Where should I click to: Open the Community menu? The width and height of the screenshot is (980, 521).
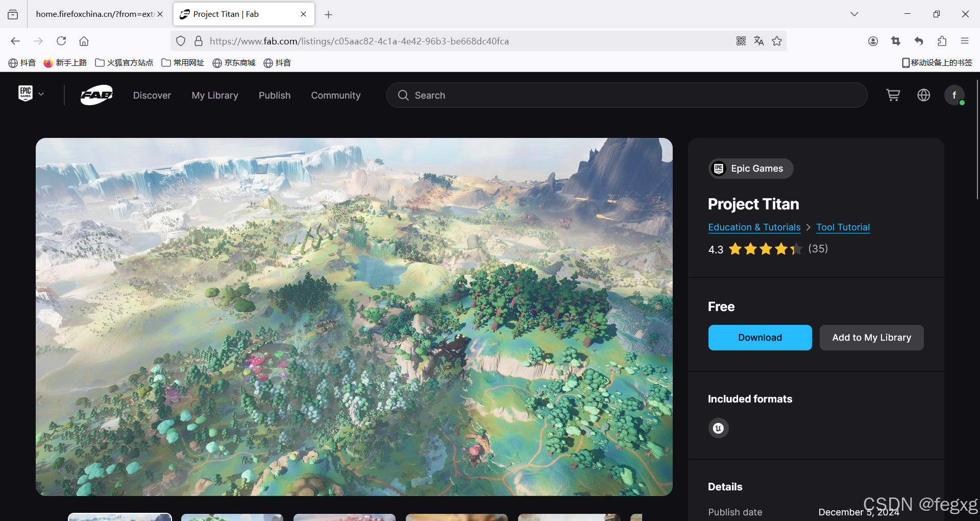click(x=336, y=96)
